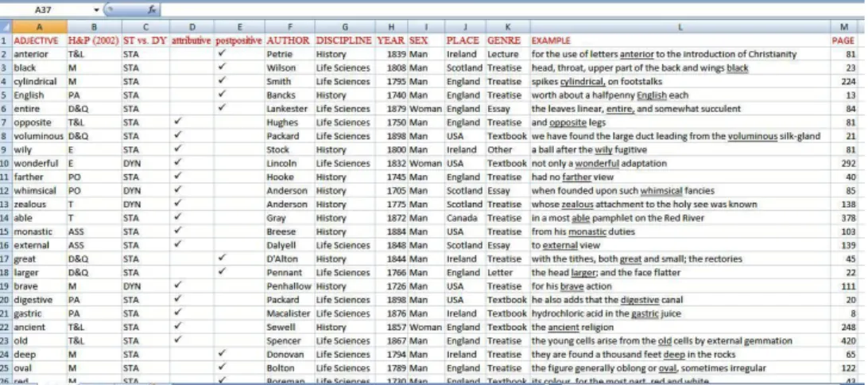Image resolution: width=868 pixels, height=385 pixels.
Task: Open the Name Box dropdown arrow
Action: [x=96, y=10]
